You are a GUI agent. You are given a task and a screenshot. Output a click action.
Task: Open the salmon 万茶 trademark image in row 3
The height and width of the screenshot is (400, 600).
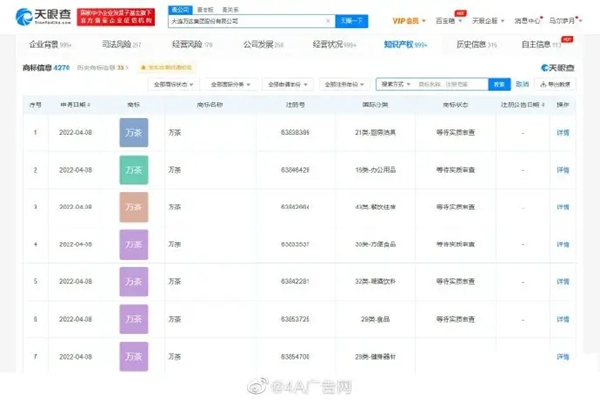134,207
